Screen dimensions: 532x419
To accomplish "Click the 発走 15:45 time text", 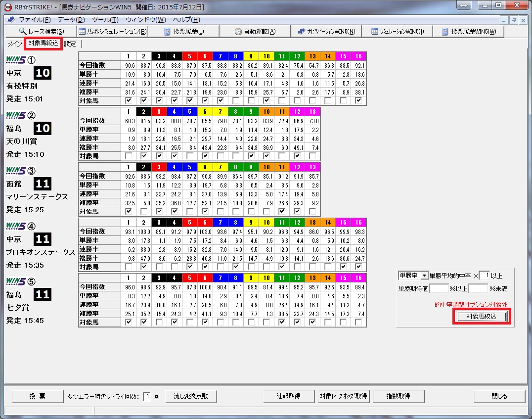I will coord(25,321).
